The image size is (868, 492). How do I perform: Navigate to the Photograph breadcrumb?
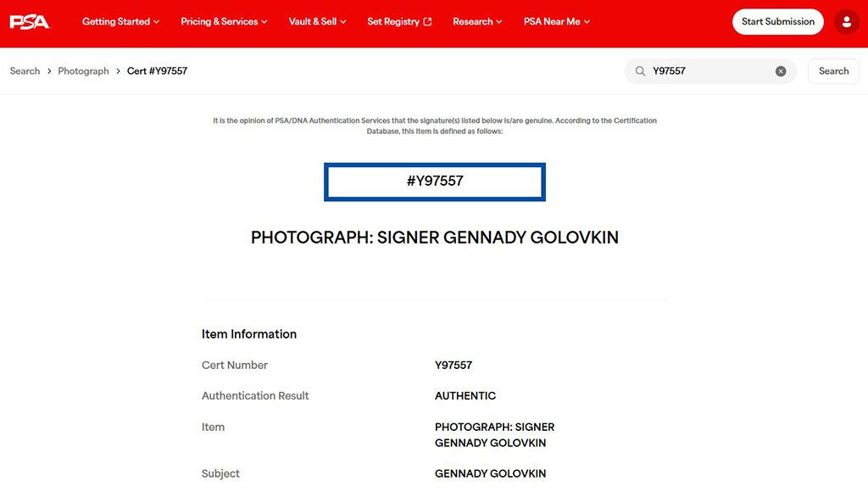pyautogui.click(x=83, y=71)
